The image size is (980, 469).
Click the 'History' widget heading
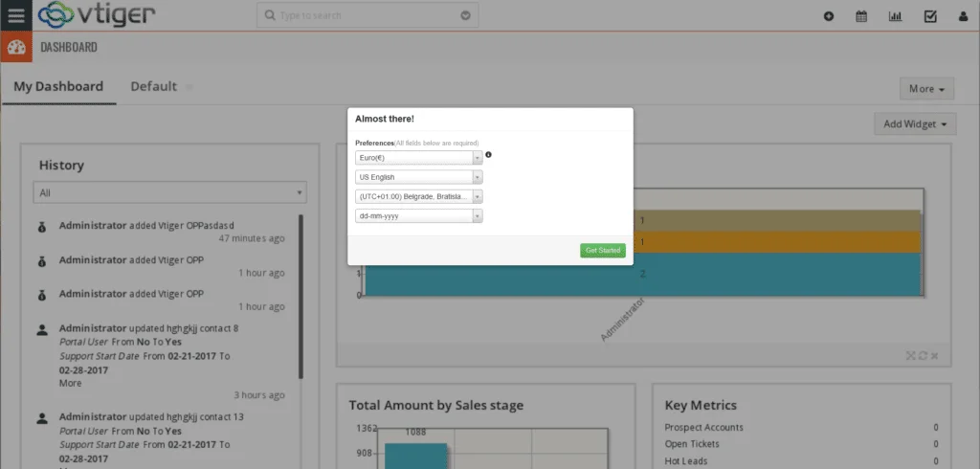pos(61,165)
